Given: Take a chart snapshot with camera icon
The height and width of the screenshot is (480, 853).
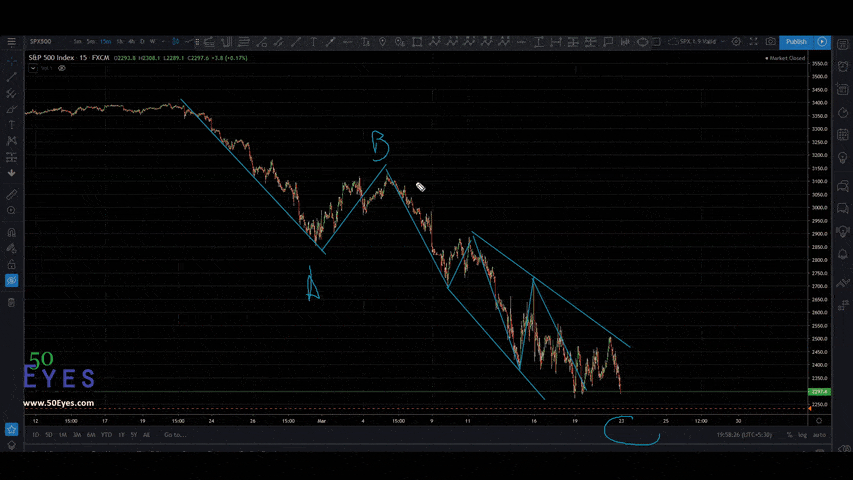Looking at the screenshot, I should click(x=771, y=42).
